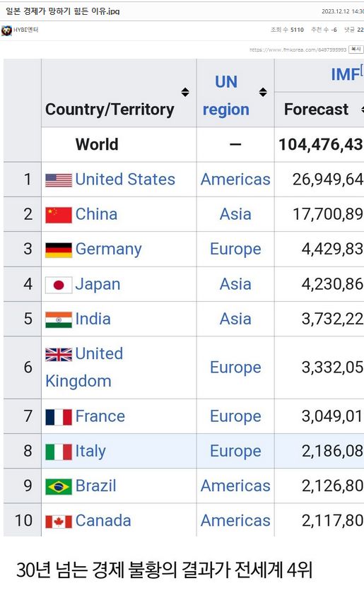This screenshot has height=593, width=364.
Task: Click the India flag icon
Action: click(x=59, y=319)
